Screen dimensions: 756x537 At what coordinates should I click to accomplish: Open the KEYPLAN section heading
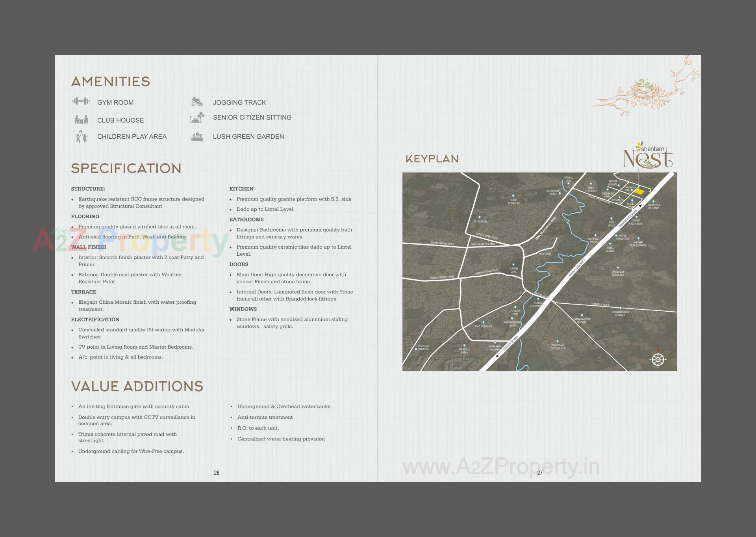(432, 158)
